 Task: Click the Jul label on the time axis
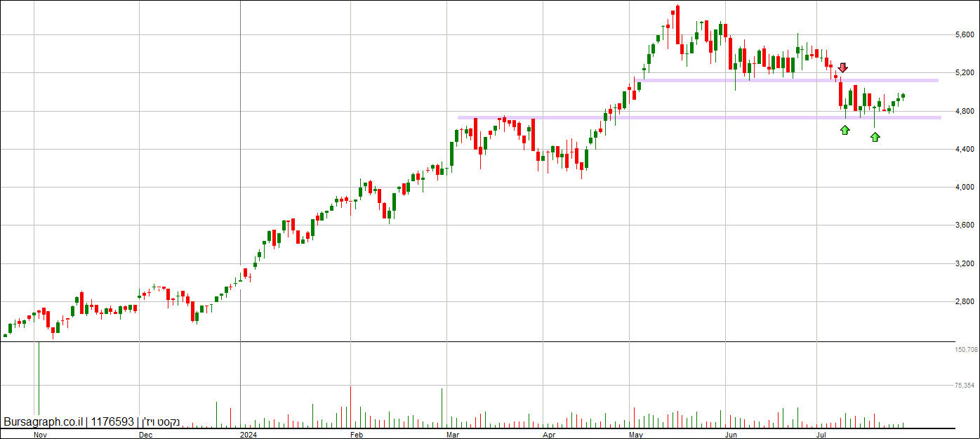click(823, 434)
